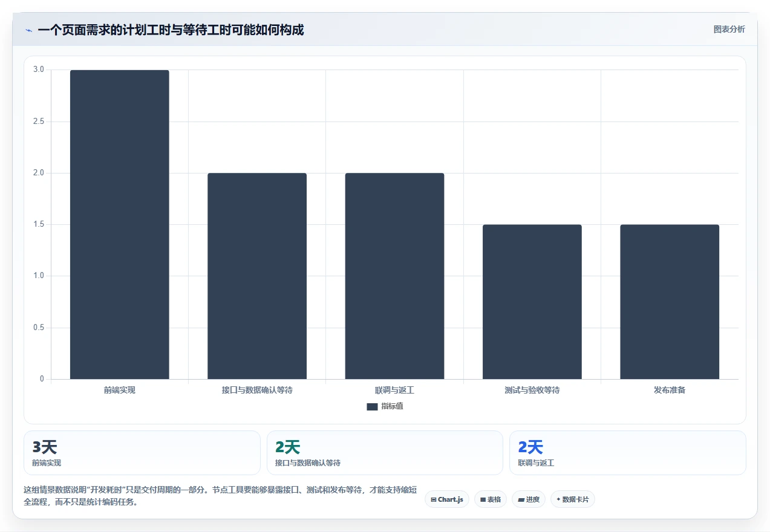
Task: Click the 发布准备 bar in the chart
Action: (x=670, y=302)
